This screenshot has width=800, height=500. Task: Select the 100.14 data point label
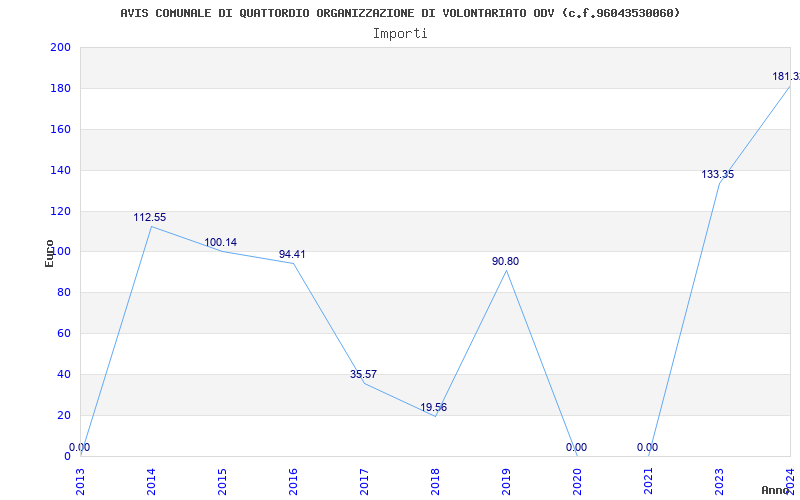click(221, 242)
